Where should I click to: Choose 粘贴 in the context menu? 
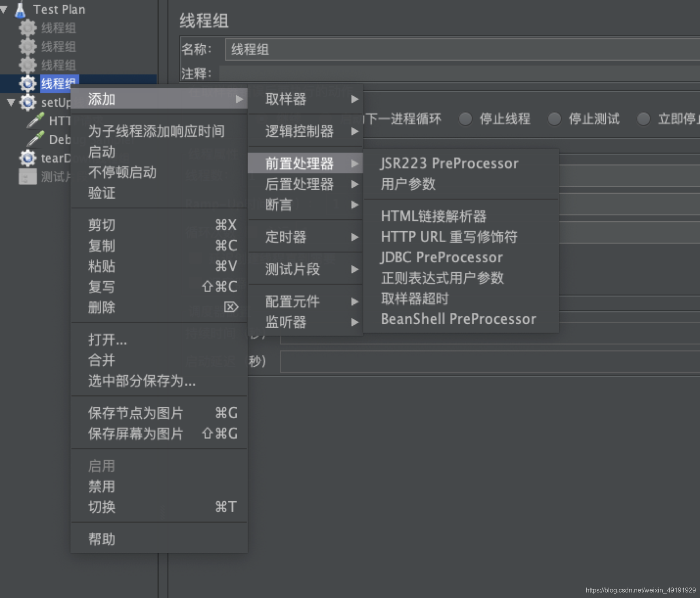pyautogui.click(x=159, y=266)
